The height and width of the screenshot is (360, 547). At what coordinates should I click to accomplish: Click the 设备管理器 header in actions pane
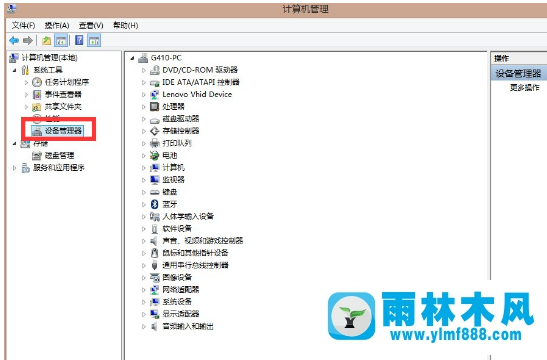518,74
